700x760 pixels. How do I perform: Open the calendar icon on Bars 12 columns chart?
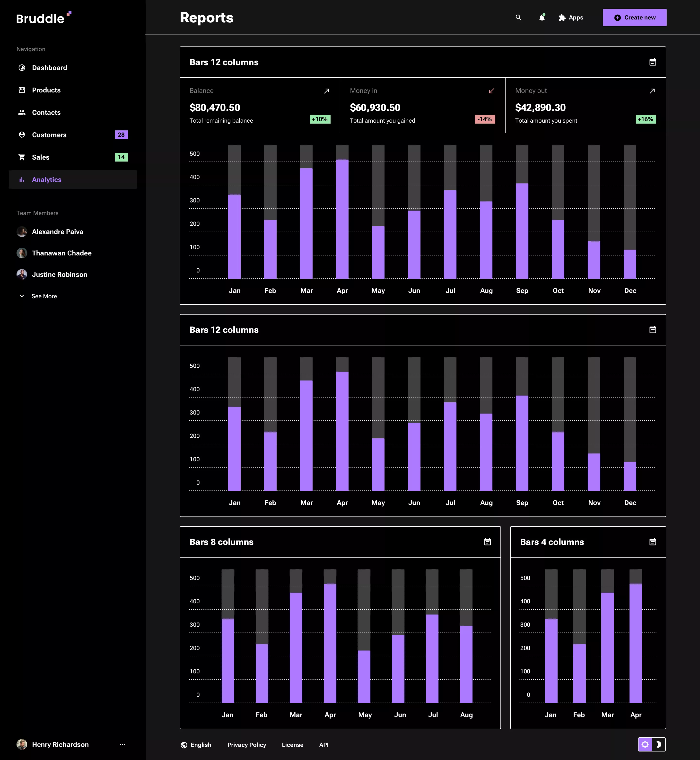coord(653,62)
